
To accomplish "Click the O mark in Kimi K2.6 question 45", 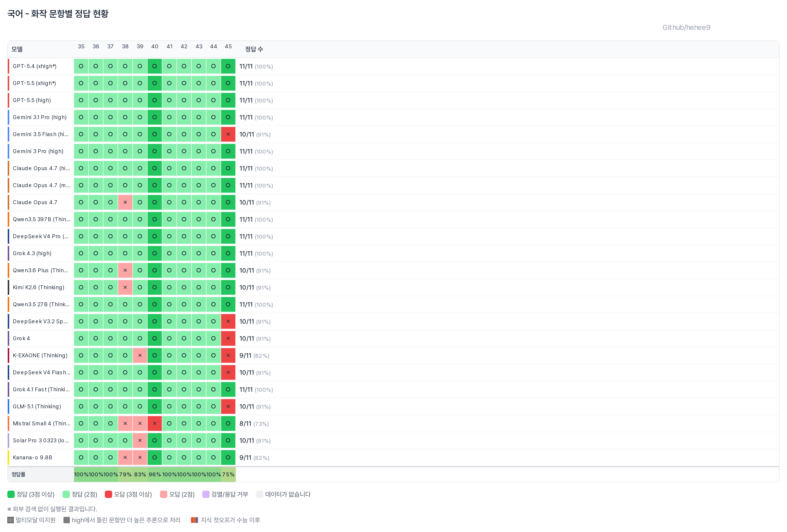I will (x=228, y=288).
